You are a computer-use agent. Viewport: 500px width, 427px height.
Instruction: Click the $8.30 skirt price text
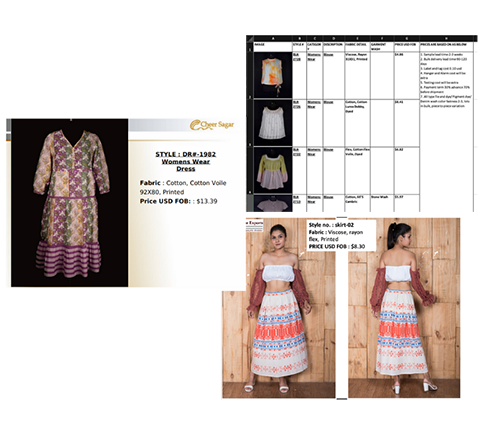click(358, 247)
